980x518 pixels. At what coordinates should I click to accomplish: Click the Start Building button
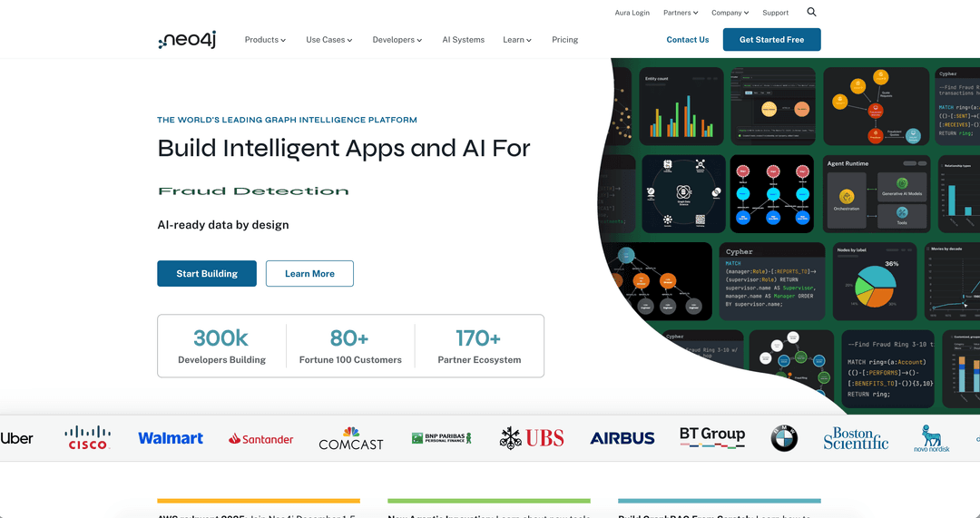pos(207,274)
